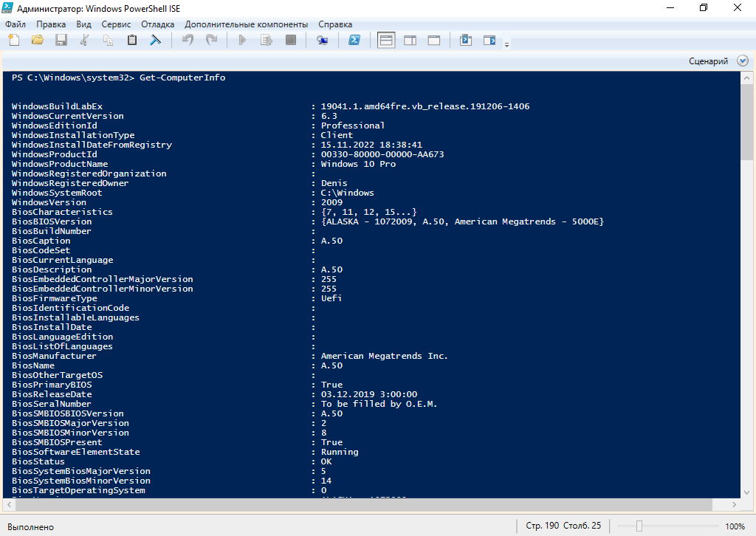Click the New script icon
Viewport: 756px width, 536px height.
[14, 41]
